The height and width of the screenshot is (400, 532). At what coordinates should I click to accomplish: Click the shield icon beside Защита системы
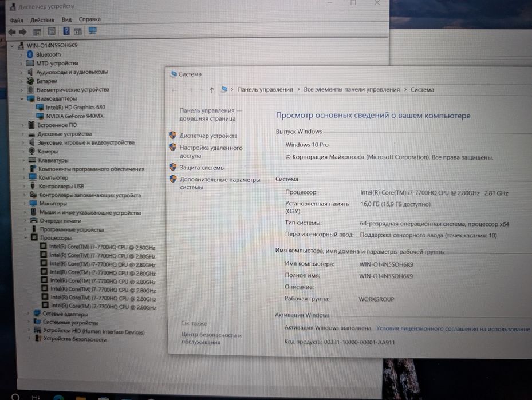[x=173, y=167]
